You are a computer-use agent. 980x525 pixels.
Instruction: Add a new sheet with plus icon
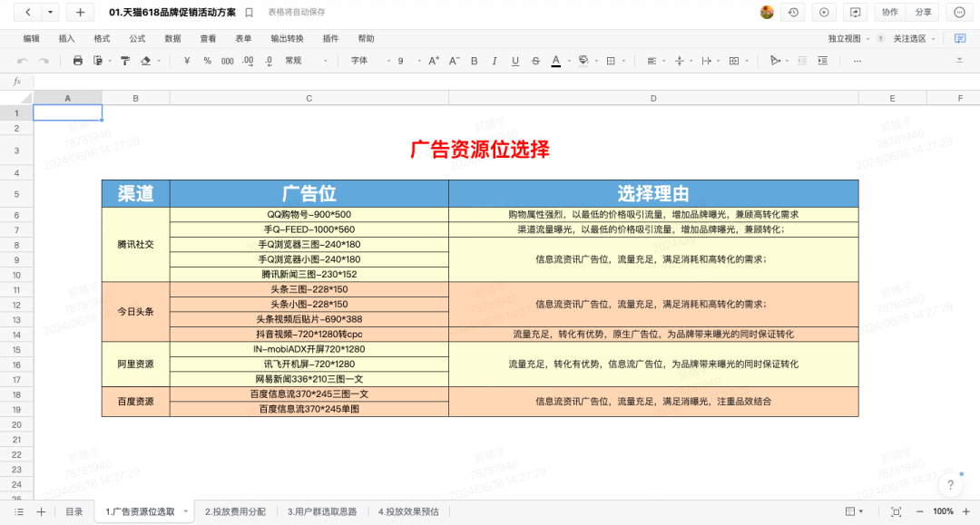click(x=41, y=511)
